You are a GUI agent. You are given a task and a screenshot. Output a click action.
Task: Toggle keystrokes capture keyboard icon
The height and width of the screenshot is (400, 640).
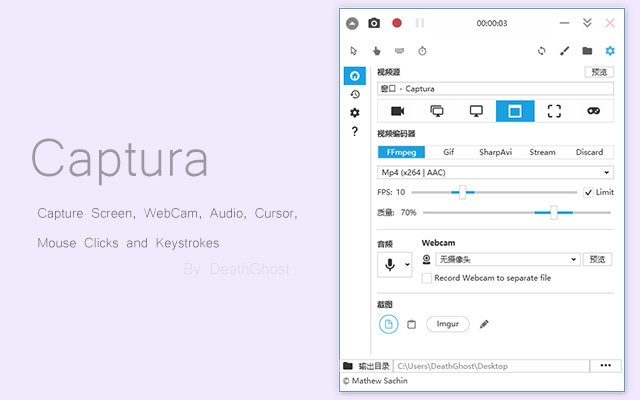click(x=399, y=51)
